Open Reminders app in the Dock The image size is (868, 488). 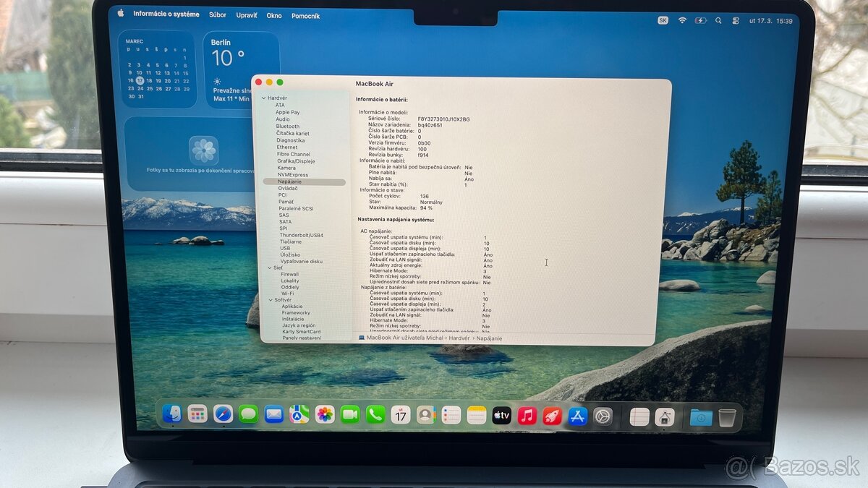point(451,415)
